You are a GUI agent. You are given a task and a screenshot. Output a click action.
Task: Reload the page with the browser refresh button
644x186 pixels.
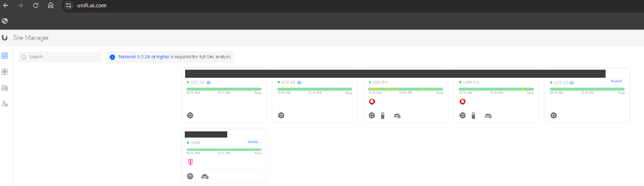click(35, 5)
